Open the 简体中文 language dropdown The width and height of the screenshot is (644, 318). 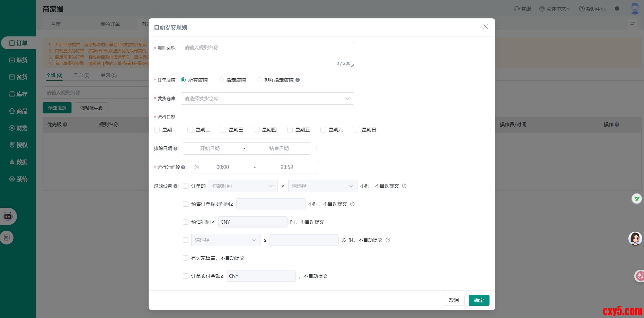[x=554, y=9]
